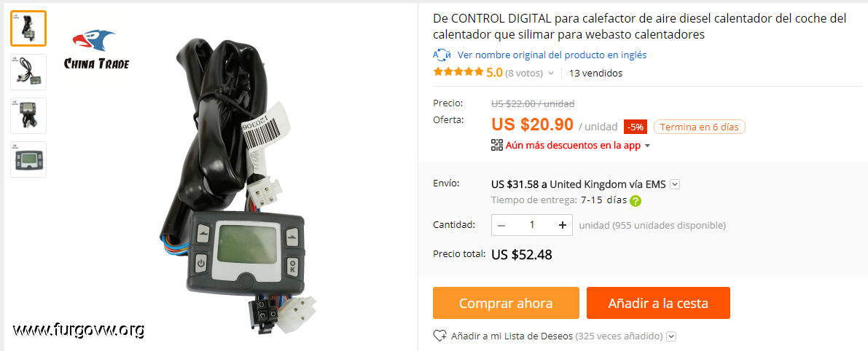Click the heart wishlist icon
Image resolution: width=868 pixels, height=351 pixels.
439,336
